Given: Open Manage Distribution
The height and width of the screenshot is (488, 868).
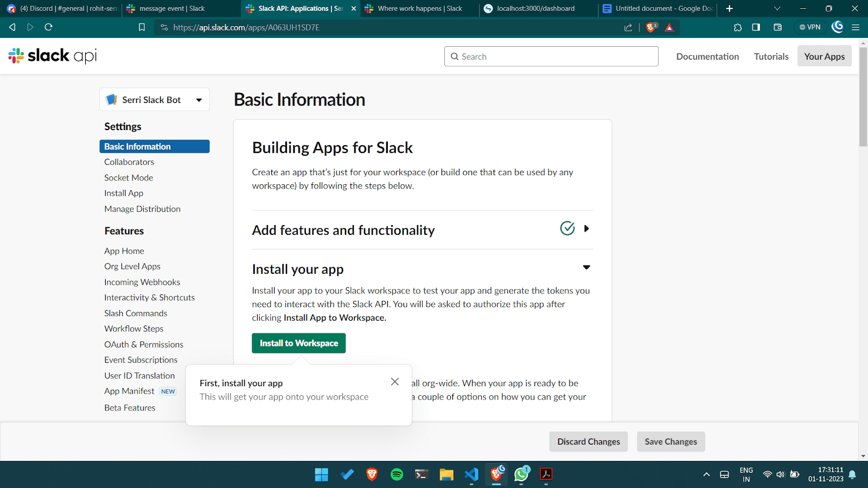Looking at the screenshot, I should coord(142,209).
